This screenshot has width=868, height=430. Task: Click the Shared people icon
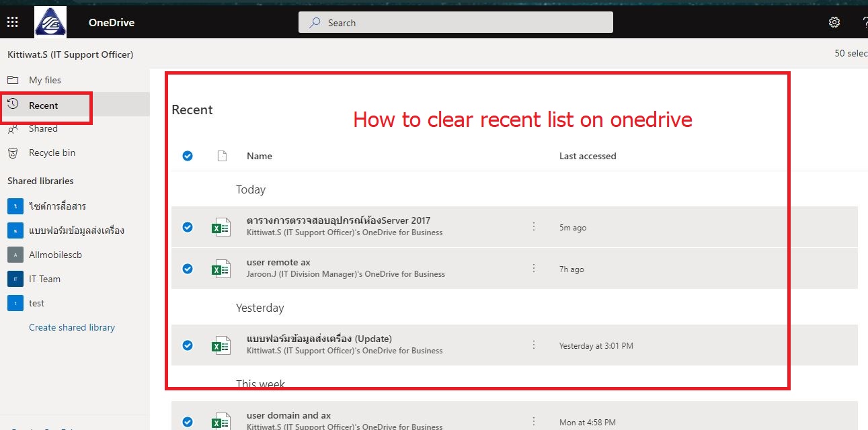click(x=13, y=128)
